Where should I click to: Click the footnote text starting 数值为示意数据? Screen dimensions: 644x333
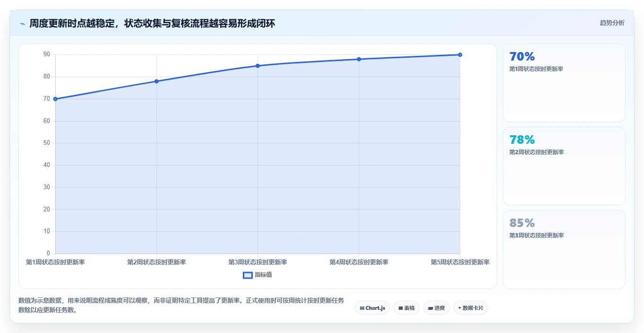(x=181, y=305)
